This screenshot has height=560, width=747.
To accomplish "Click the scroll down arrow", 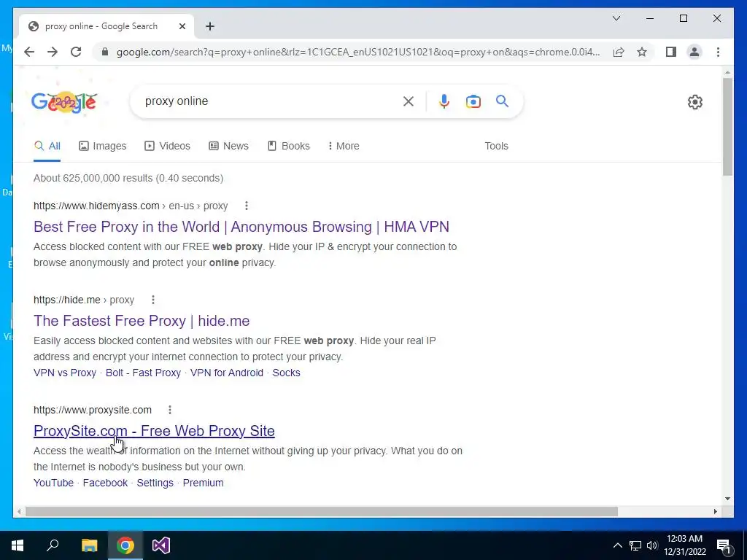I will click(x=727, y=499).
